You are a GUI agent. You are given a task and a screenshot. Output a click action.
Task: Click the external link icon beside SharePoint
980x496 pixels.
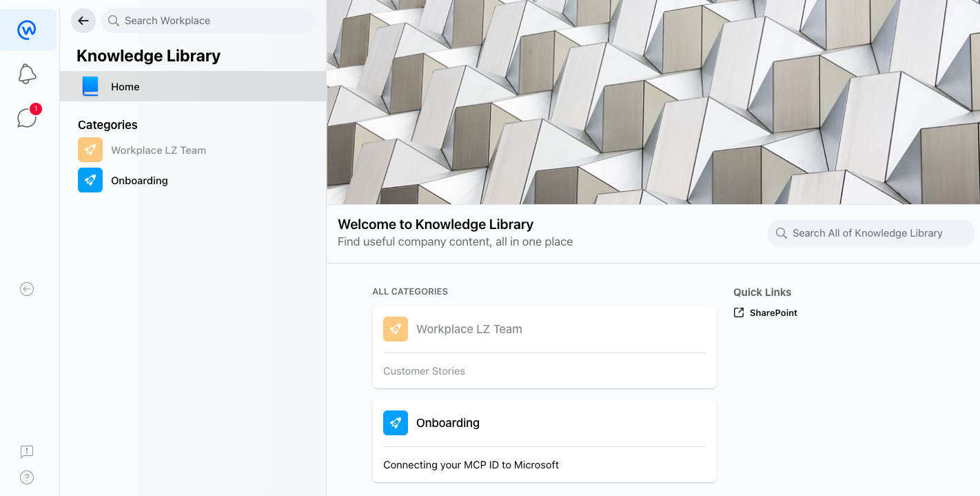[x=738, y=313]
